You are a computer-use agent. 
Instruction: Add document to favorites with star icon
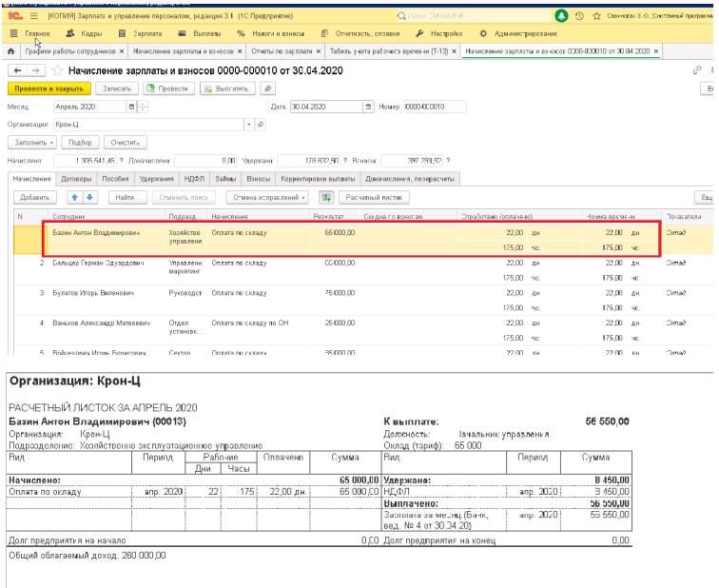pyautogui.click(x=57, y=70)
